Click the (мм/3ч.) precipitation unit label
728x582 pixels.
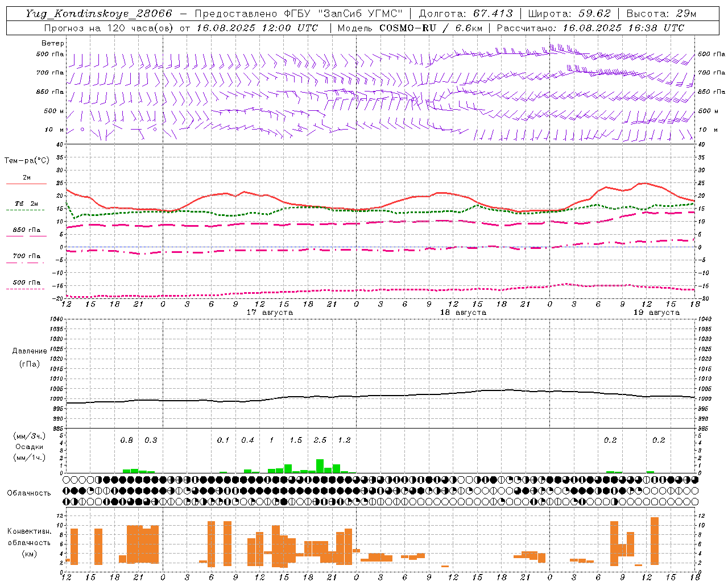(x=30, y=436)
